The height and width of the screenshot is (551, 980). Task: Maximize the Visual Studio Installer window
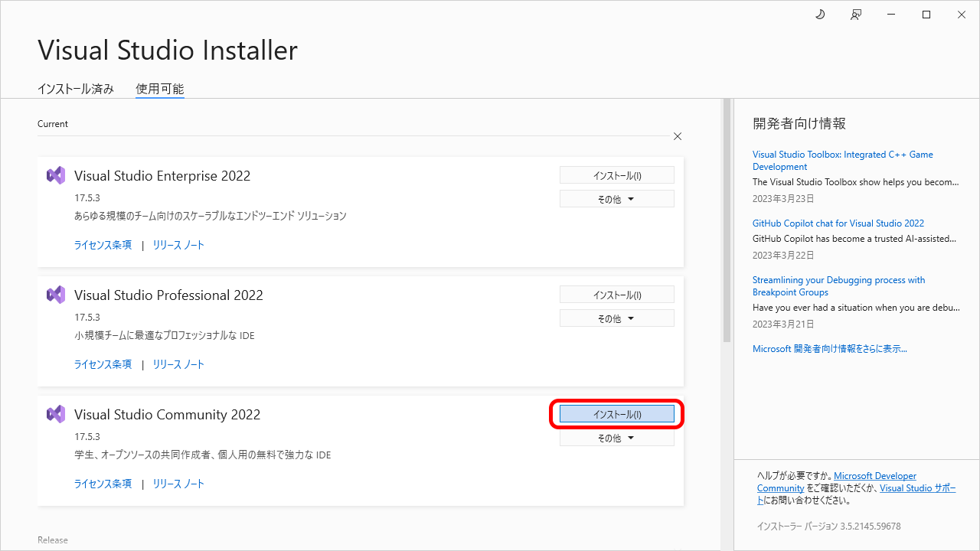coord(926,15)
